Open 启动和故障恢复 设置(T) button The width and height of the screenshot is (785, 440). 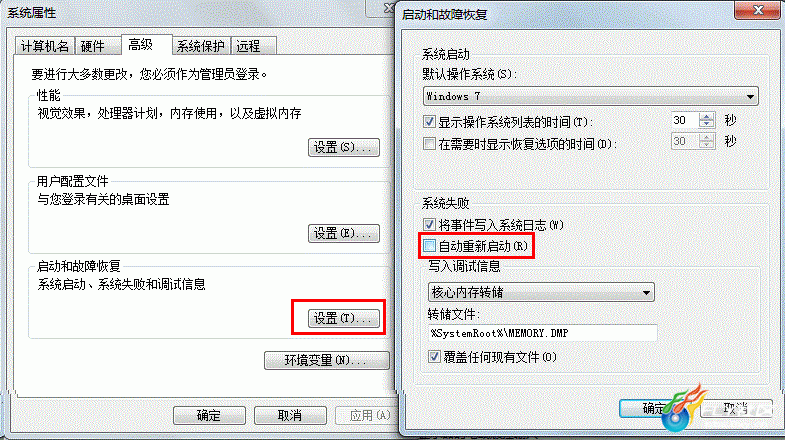(x=343, y=318)
